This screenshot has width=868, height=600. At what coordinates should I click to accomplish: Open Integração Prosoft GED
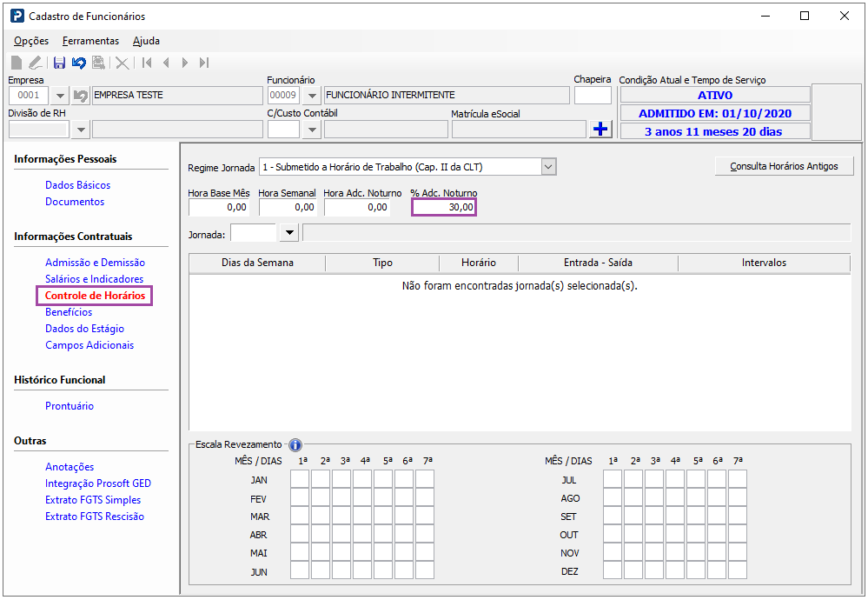tap(98, 483)
